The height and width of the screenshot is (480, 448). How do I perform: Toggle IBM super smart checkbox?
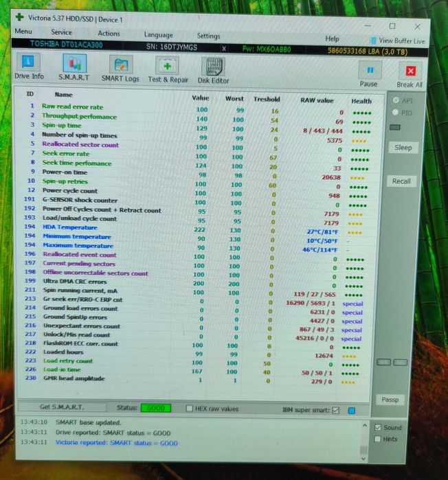pos(335,410)
